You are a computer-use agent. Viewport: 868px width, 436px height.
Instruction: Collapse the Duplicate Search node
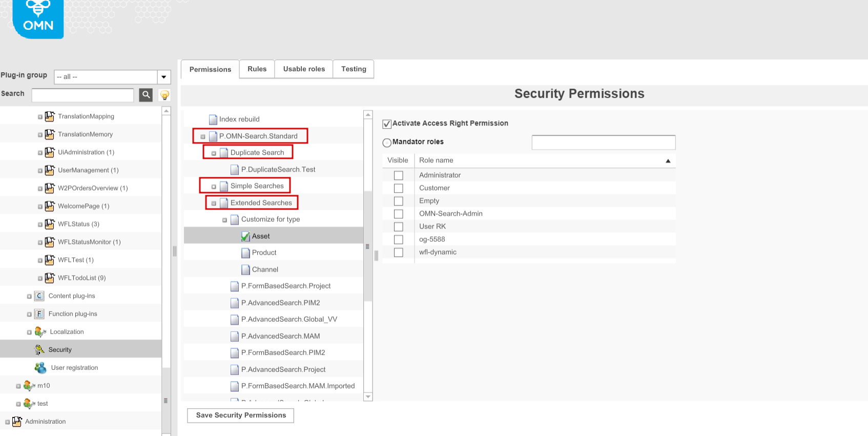(x=214, y=153)
